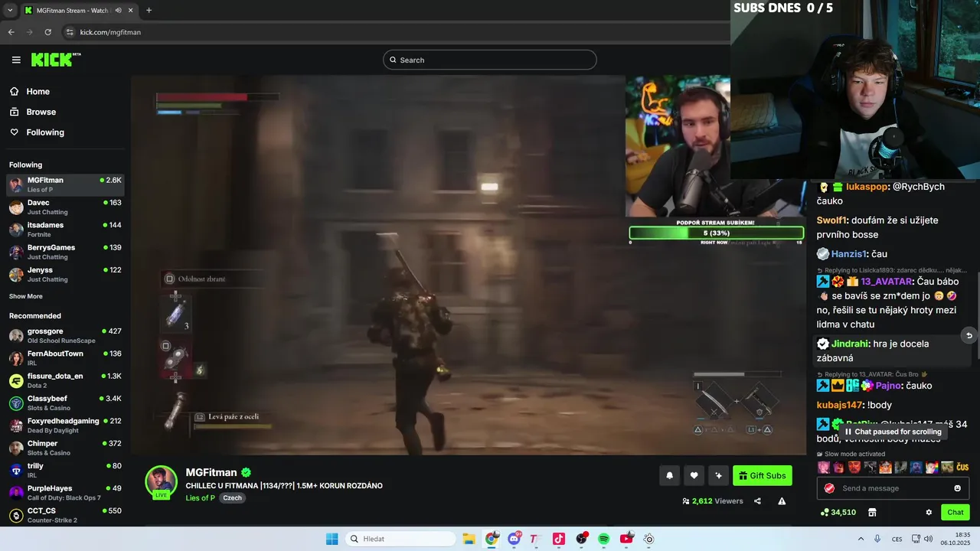This screenshot has width=980, height=551.
Task: Click the browser back arrow
Action: pos(11,32)
